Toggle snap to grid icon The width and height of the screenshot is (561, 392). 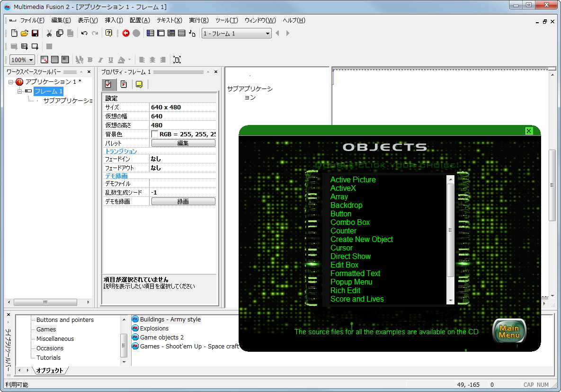point(65,60)
